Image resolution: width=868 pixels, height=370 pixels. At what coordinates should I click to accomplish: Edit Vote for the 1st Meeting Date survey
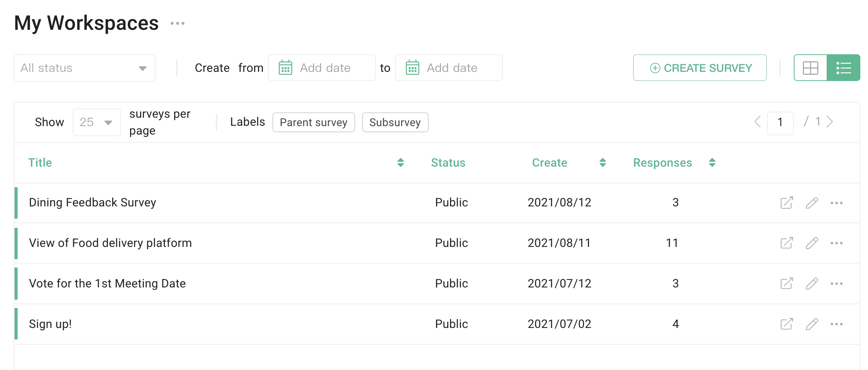(812, 284)
